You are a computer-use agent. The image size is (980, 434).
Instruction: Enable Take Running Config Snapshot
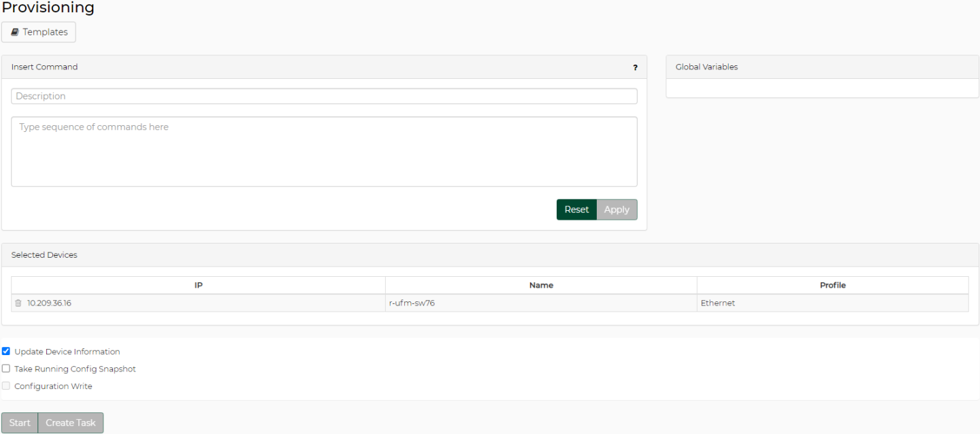click(x=6, y=369)
